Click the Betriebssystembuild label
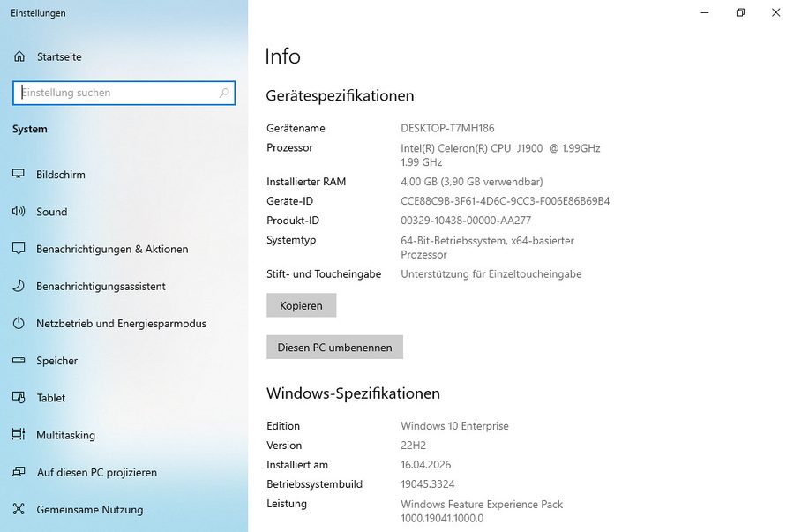 [314, 483]
